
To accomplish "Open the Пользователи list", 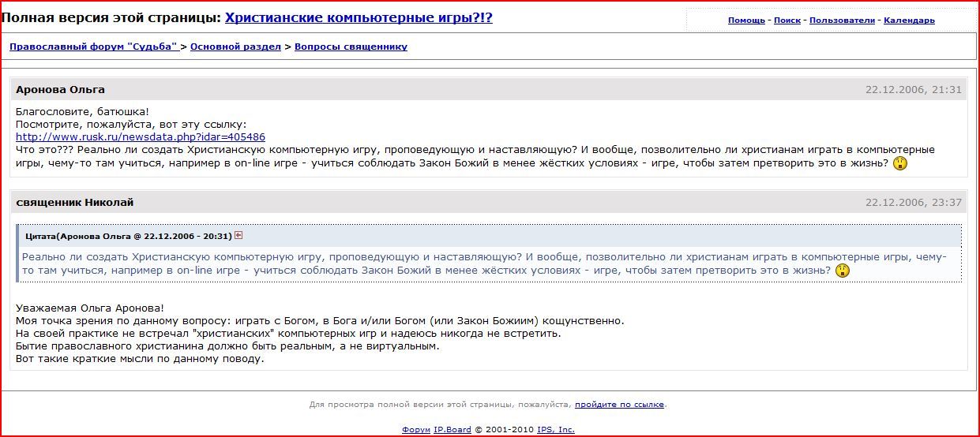I will pyautogui.click(x=842, y=21).
